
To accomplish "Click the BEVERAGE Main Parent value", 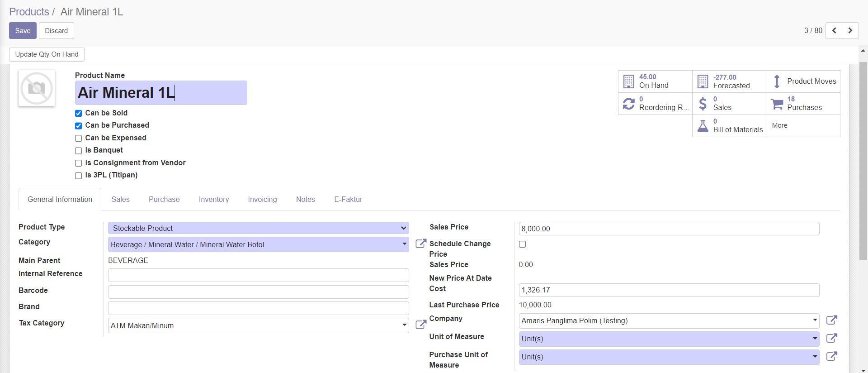I will 128,260.
